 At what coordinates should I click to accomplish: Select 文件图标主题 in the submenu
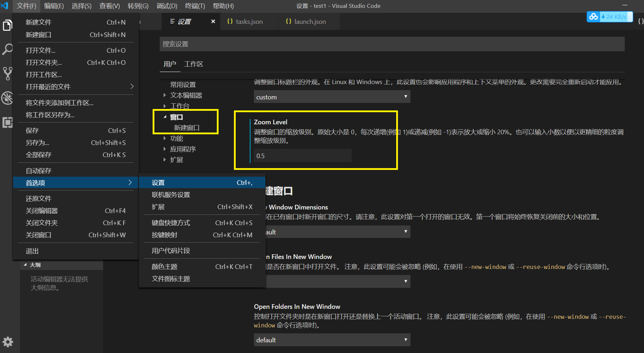pos(202,279)
